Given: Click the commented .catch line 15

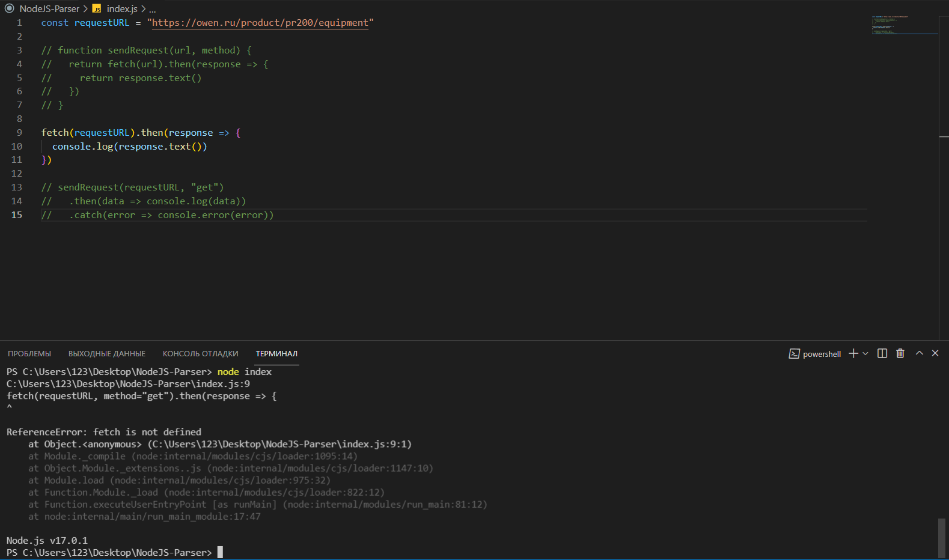Looking at the screenshot, I should [x=157, y=215].
